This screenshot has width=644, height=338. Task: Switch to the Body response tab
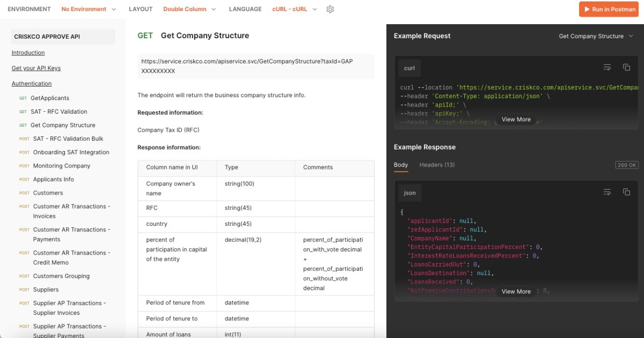point(401,165)
